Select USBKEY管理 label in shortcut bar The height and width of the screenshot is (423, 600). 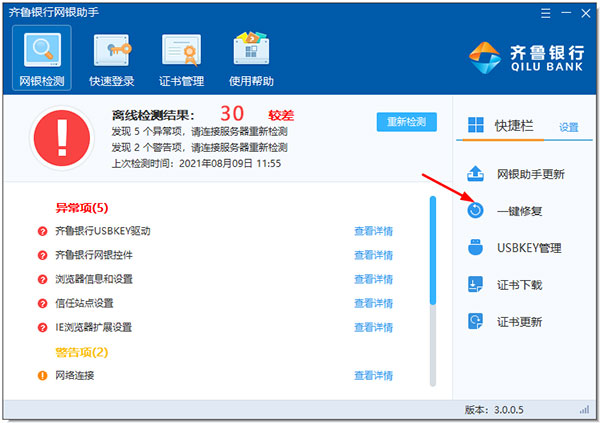[x=529, y=248]
